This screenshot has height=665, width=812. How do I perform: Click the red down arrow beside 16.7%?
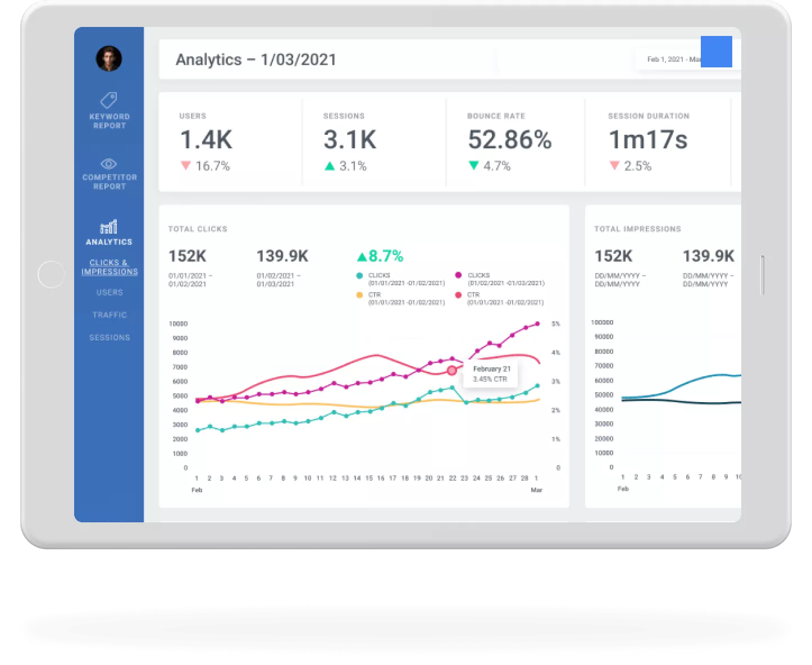186,166
